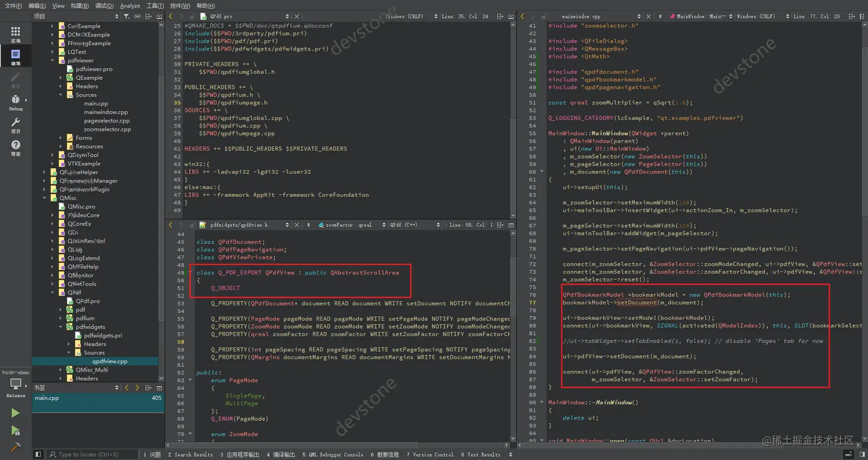The image size is (868, 460).
Task: Toggle synchronize with editor link icon
Action: pos(137,17)
